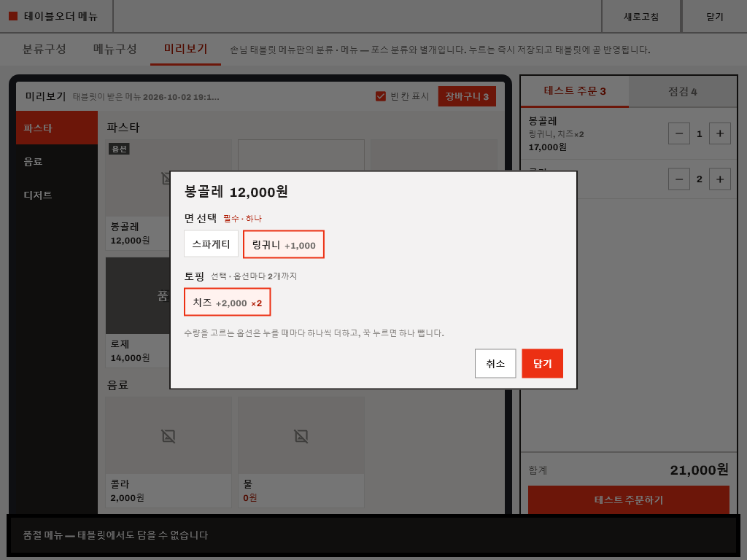Decrease the quantity-2 item with minus button

pyautogui.click(x=679, y=179)
